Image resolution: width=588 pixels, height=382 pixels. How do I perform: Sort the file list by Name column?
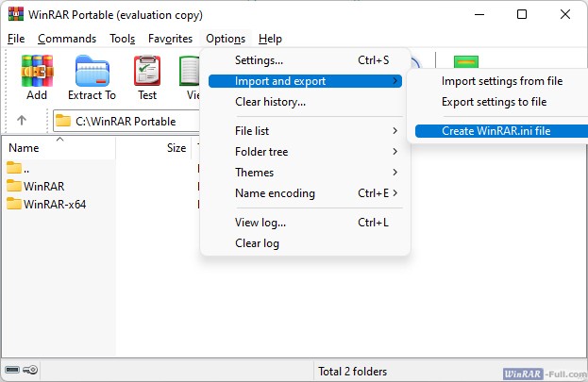click(x=25, y=148)
